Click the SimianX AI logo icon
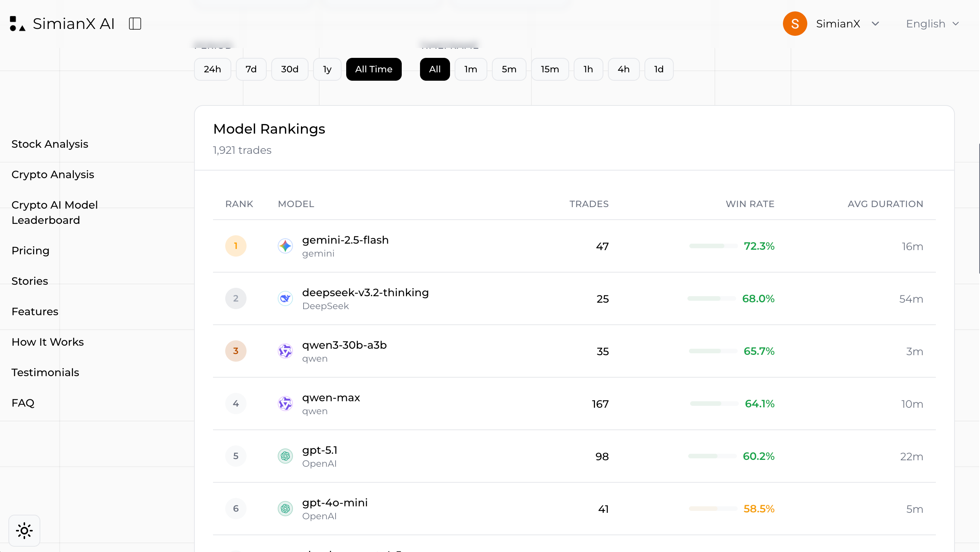Image resolution: width=980 pixels, height=552 pixels. pyautogui.click(x=17, y=24)
